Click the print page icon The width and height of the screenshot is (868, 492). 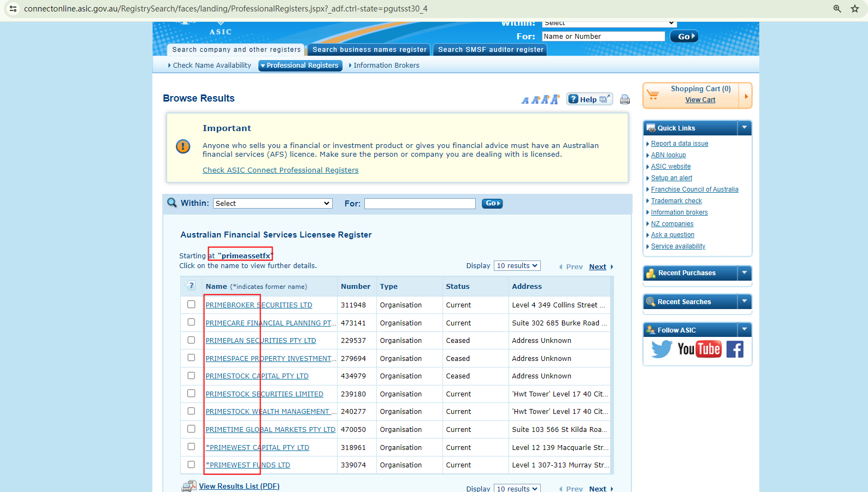pos(625,99)
